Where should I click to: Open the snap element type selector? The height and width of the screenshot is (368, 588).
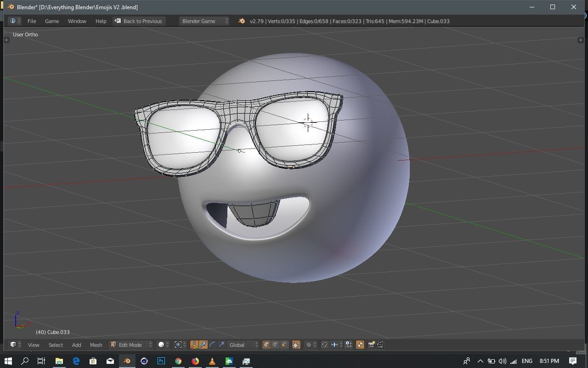[x=336, y=345]
